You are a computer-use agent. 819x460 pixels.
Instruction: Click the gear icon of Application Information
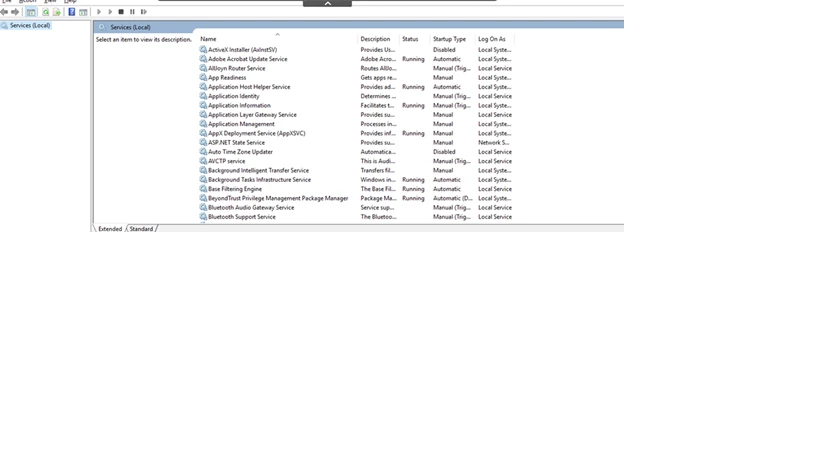(203, 105)
